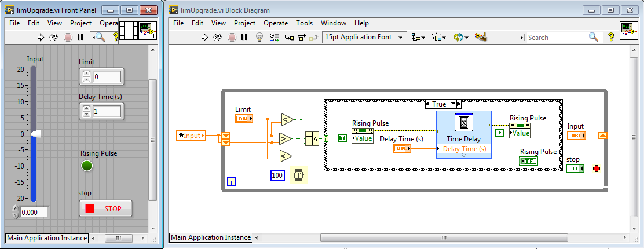
Task: Open Distribute Objects dropdown
Action: click(x=439, y=38)
